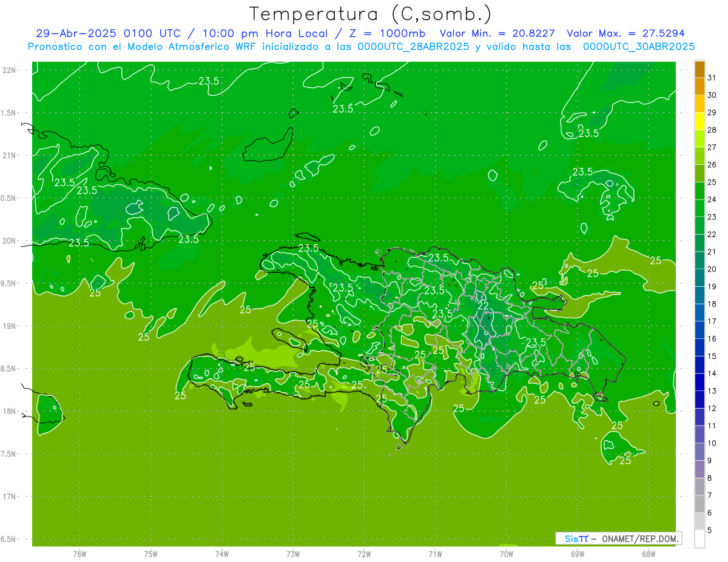The height and width of the screenshot is (562, 728).
Task: Click the "72W" longitude axis label
Action: point(364,554)
